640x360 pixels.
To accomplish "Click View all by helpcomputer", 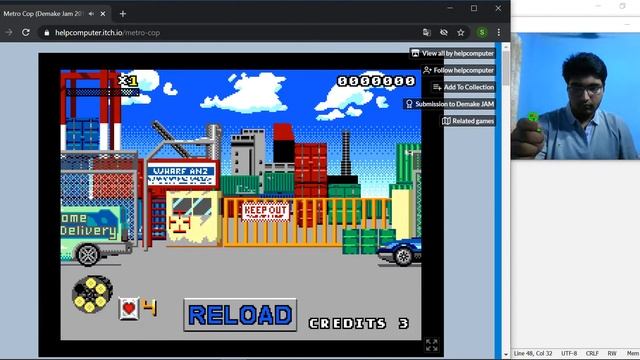I will click(453, 53).
